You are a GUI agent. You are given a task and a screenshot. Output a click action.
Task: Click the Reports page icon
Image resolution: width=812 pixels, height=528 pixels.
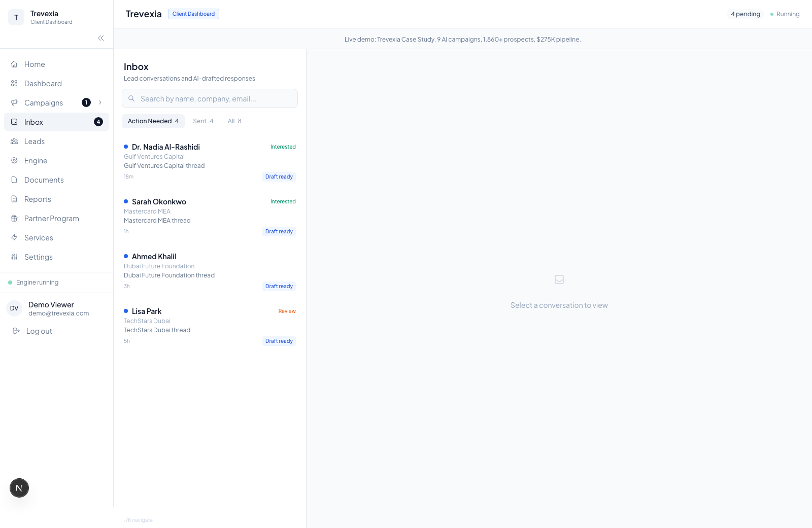14,199
